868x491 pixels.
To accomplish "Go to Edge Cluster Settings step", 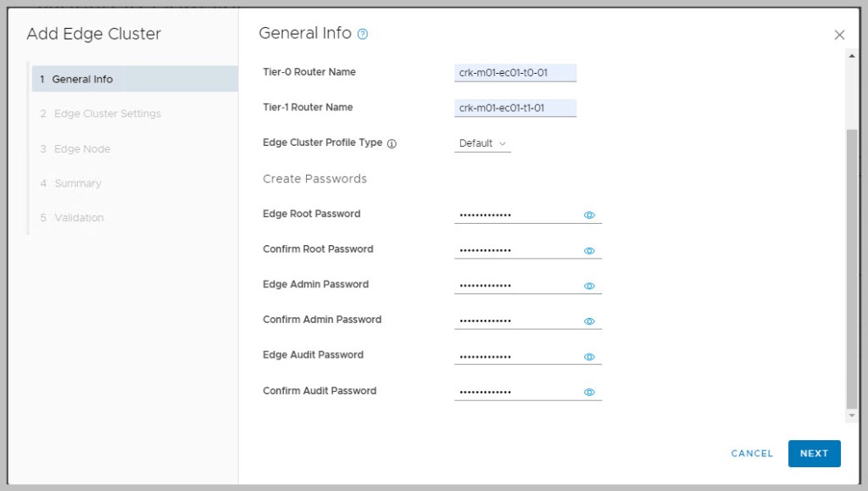I will click(107, 114).
